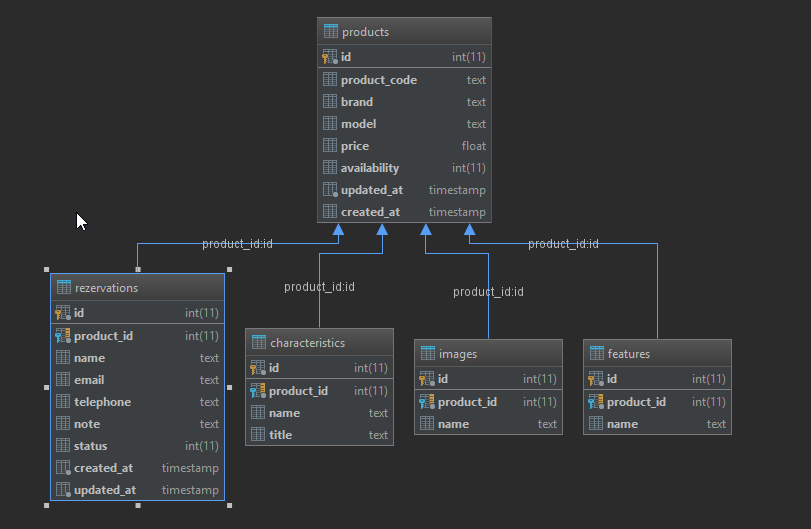Select the products table title
Viewport: 811px width, 529px height.
pyautogui.click(x=365, y=32)
